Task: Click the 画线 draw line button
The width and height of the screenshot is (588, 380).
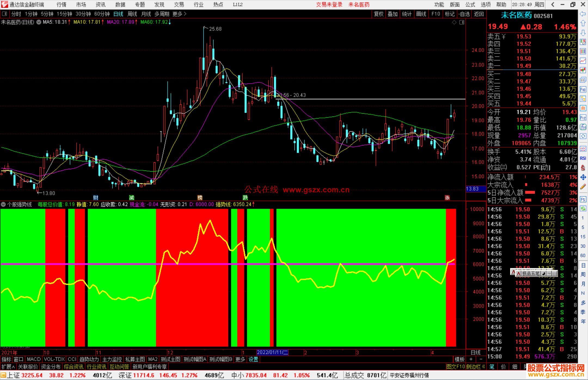Action: tap(421, 14)
